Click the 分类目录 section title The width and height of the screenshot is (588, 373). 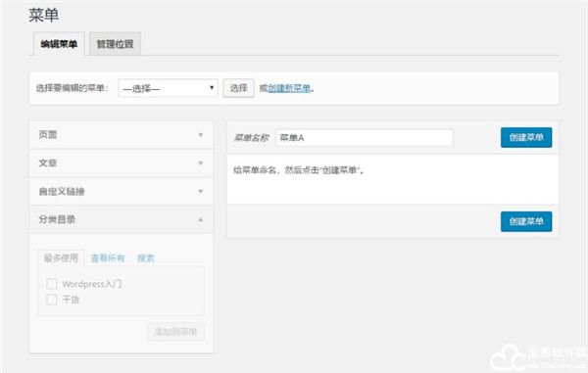[x=57, y=219]
